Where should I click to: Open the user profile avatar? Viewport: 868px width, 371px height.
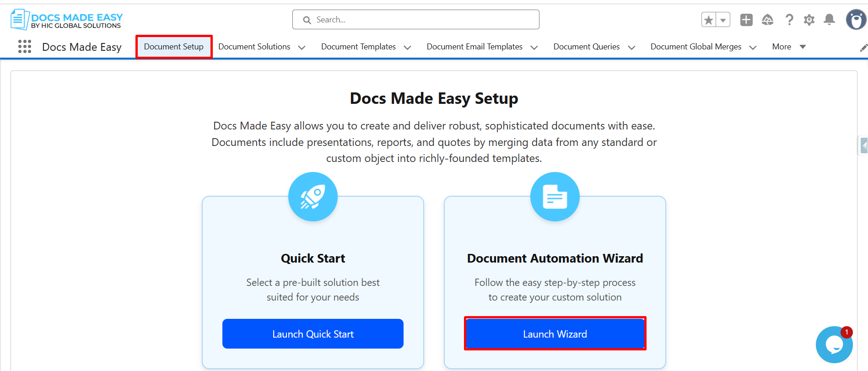coord(856,20)
